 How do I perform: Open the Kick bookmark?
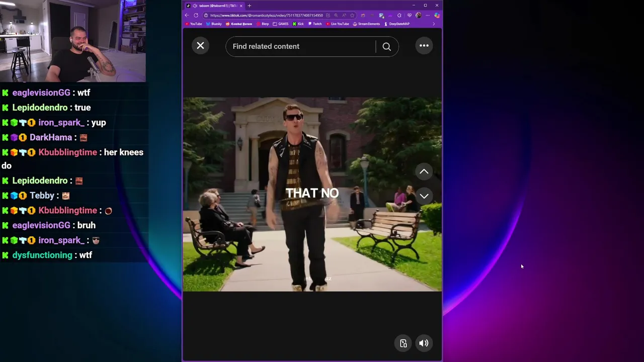pos(298,24)
